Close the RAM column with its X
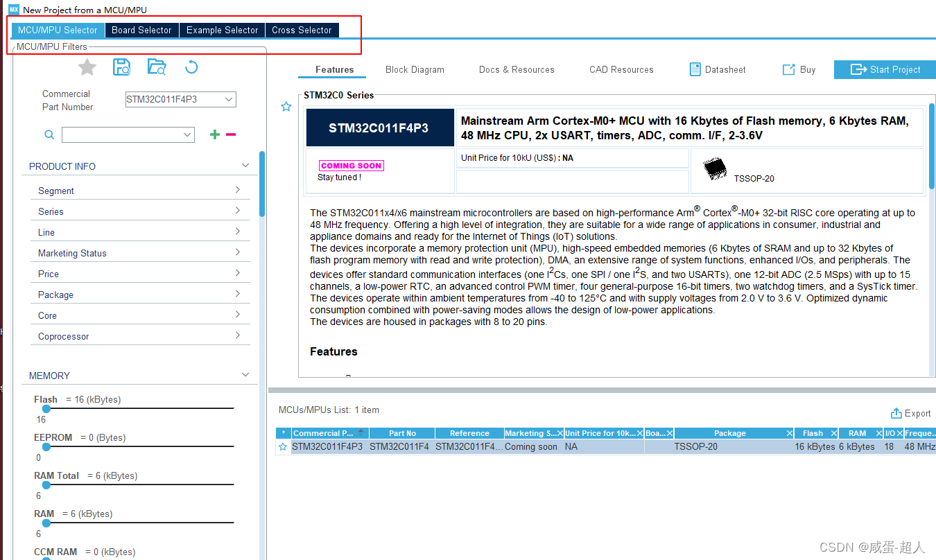 (x=878, y=433)
